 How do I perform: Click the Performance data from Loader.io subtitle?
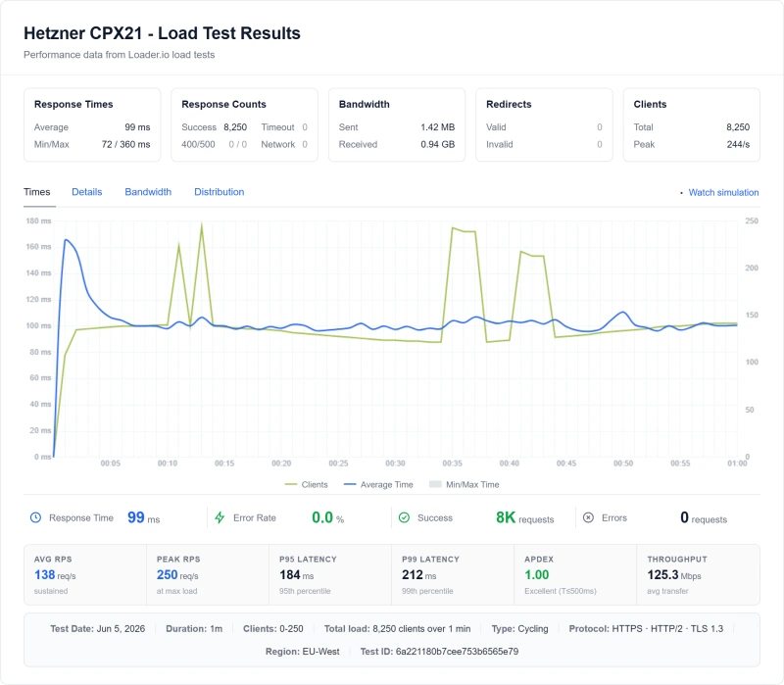pyautogui.click(x=119, y=55)
